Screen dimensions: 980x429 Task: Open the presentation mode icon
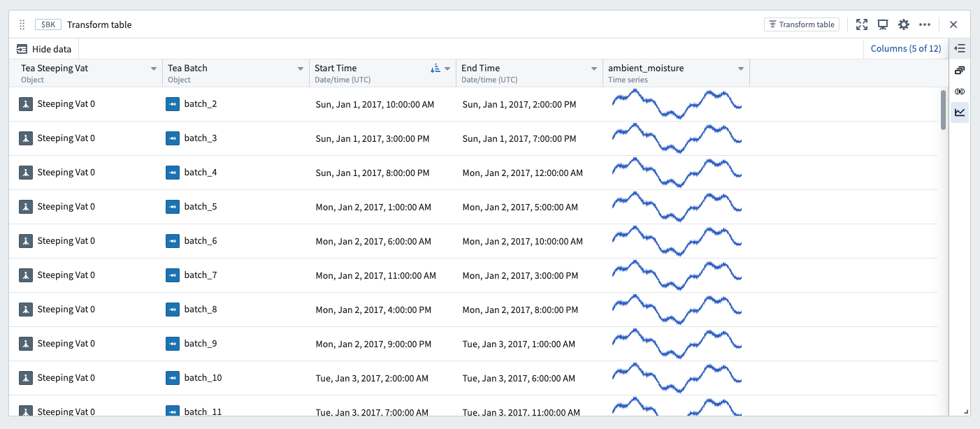[882, 24]
